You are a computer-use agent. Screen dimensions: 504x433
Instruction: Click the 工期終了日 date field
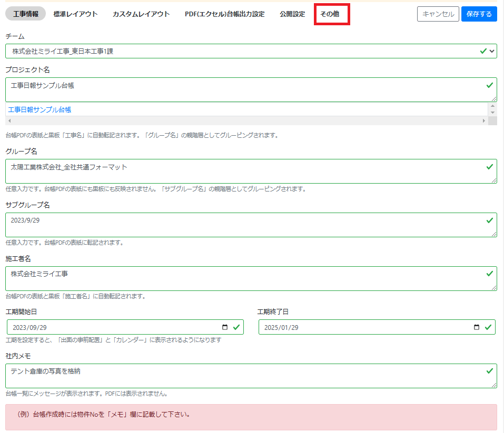click(x=377, y=327)
